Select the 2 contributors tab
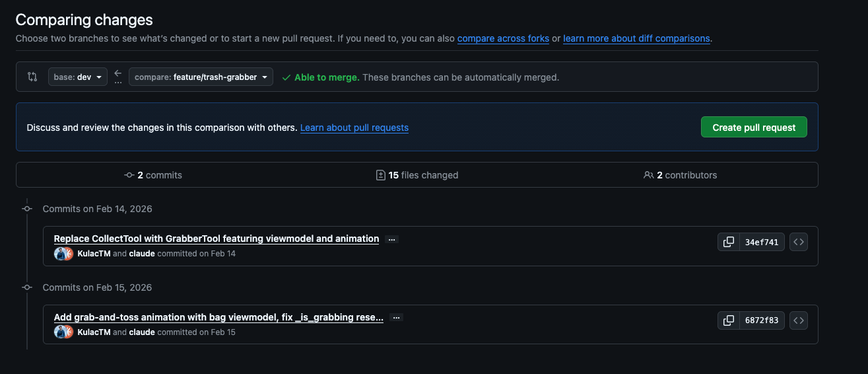Screen dimensions: 868x374 681,175
